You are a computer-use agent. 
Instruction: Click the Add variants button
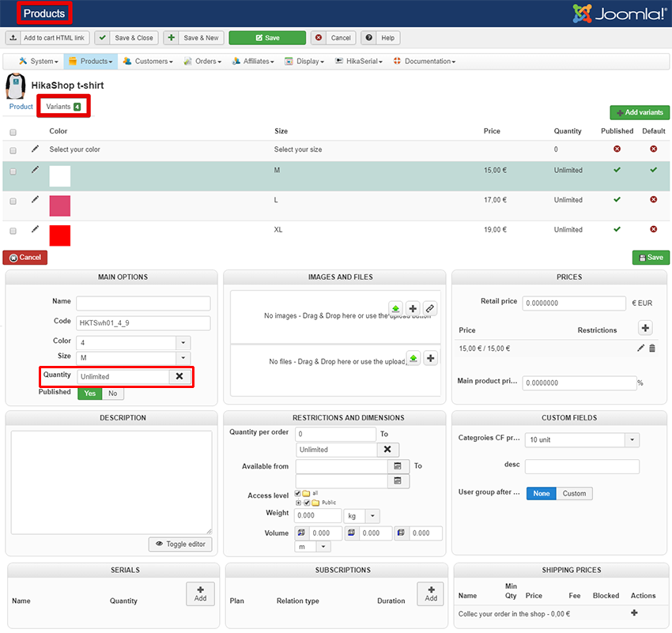point(640,112)
